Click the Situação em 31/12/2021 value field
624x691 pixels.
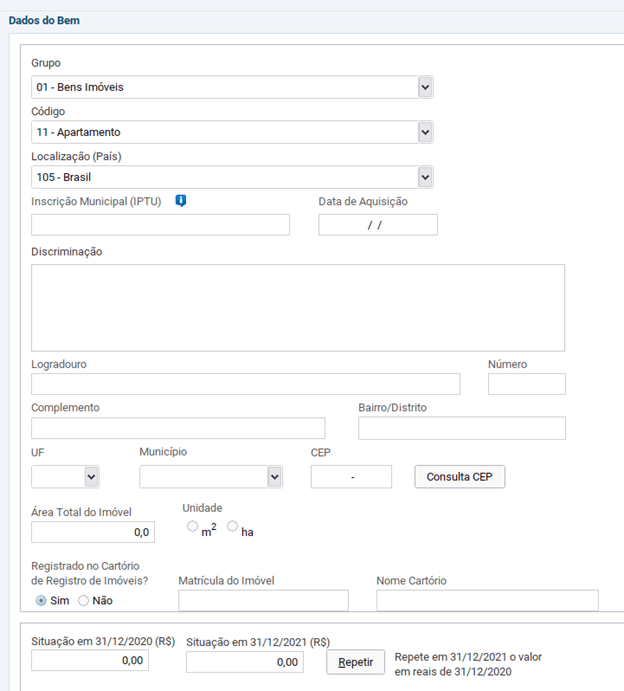click(245, 662)
